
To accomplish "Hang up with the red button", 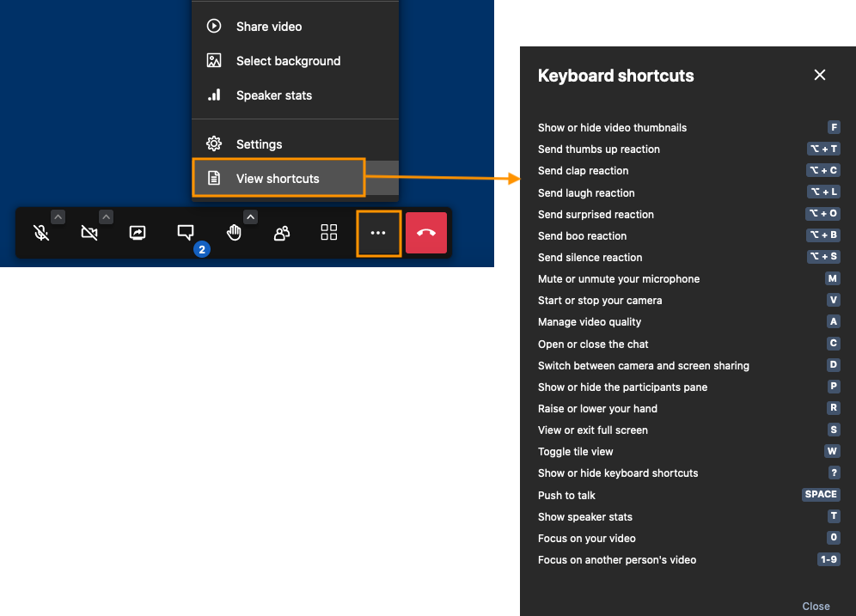I will click(426, 233).
